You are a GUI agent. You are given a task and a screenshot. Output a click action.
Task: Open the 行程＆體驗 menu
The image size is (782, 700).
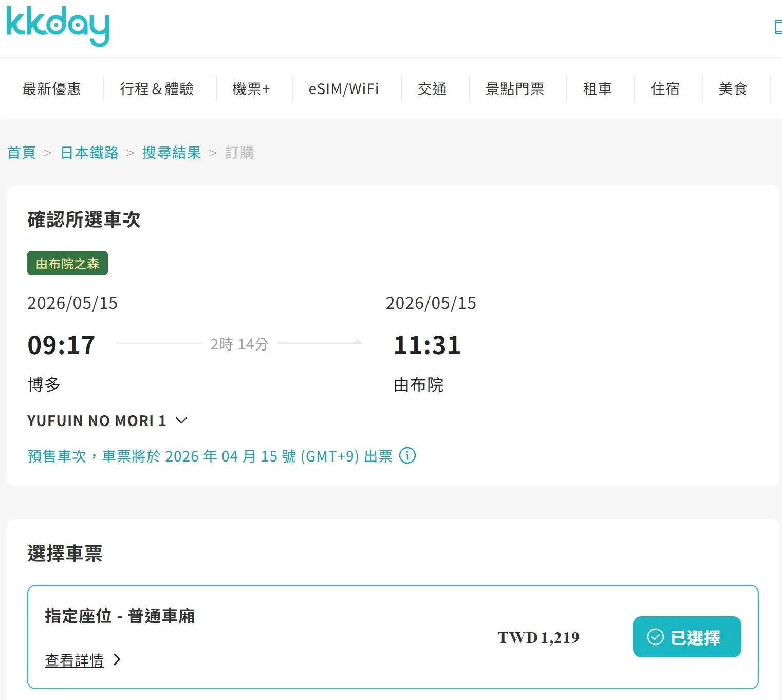point(157,89)
